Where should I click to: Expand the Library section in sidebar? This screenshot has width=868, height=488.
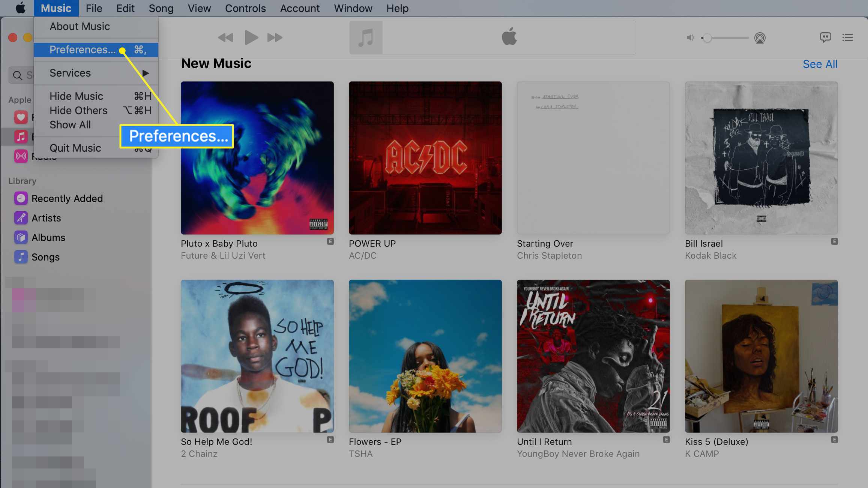[22, 181]
